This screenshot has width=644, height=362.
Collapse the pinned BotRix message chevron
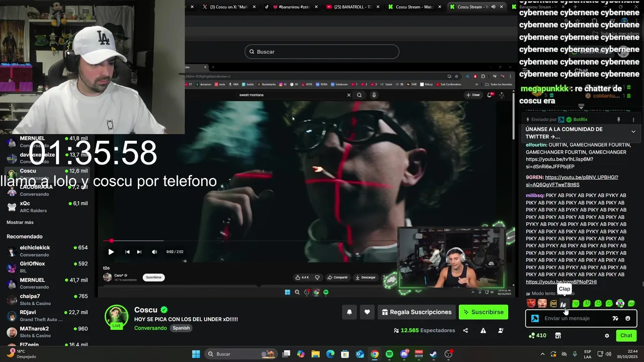coord(633,132)
